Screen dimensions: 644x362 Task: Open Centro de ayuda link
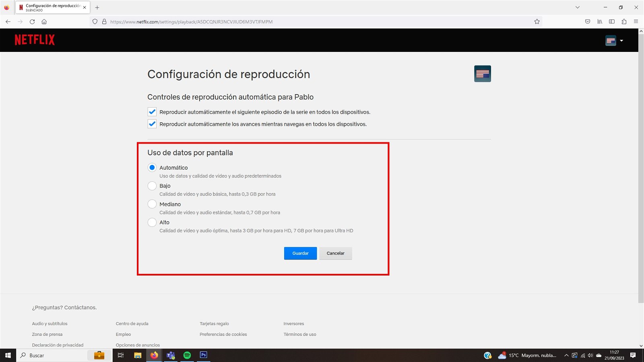[x=132, y=324]
